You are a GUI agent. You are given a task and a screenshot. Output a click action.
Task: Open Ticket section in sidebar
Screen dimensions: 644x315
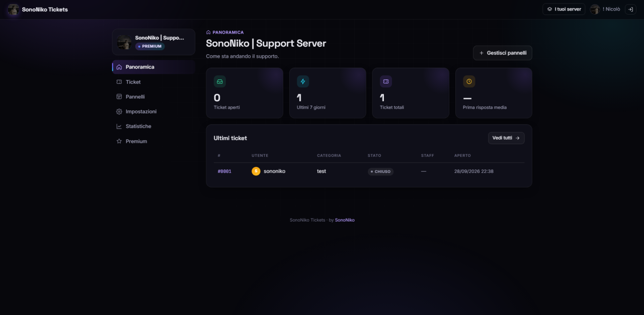pos(153,82)
